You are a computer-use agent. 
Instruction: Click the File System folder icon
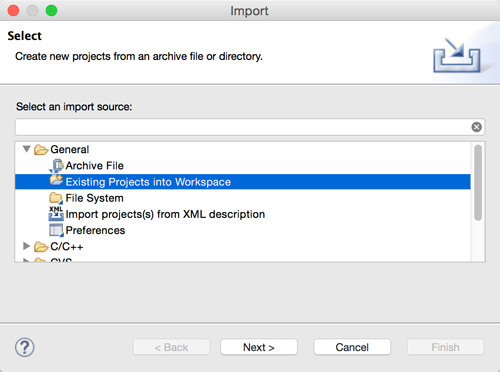56,198
